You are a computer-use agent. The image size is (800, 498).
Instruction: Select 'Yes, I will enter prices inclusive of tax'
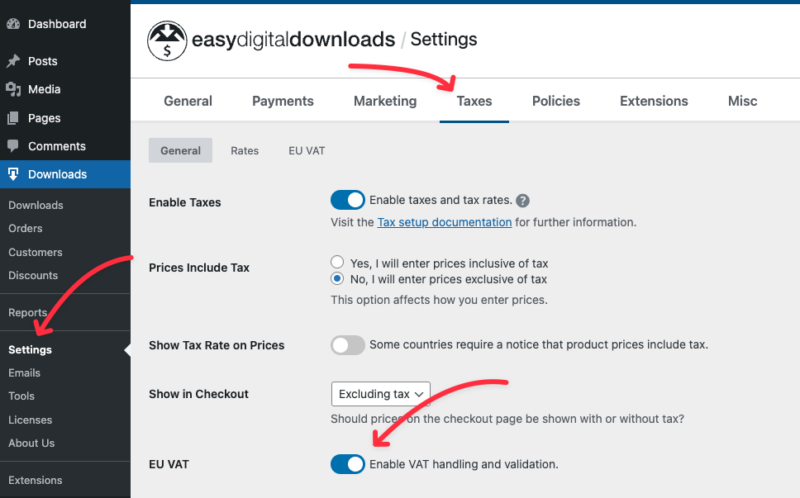pos(338,262)
